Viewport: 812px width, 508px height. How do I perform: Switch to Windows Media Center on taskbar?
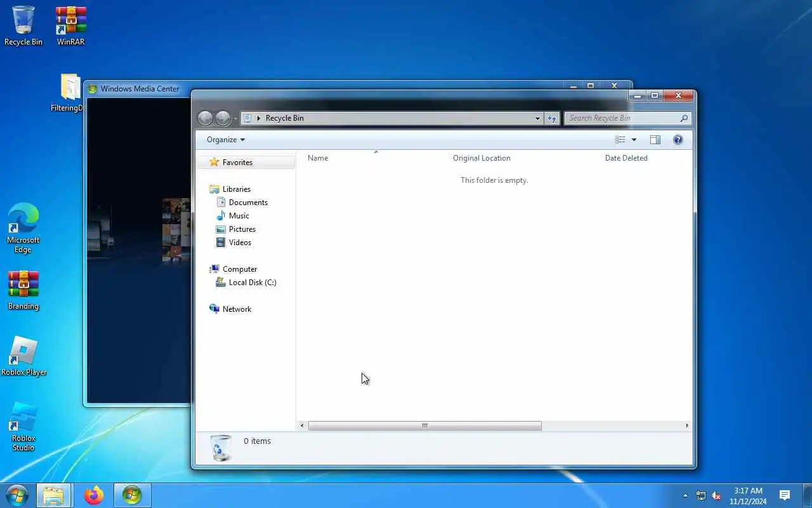point(132,495)
